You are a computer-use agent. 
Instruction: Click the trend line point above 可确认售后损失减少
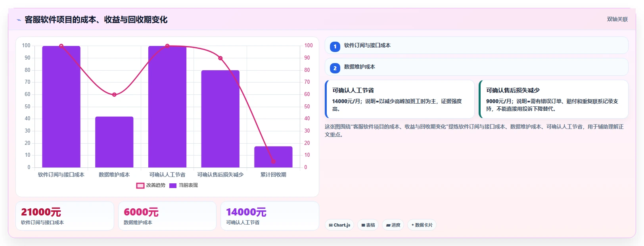pos(220,58)
